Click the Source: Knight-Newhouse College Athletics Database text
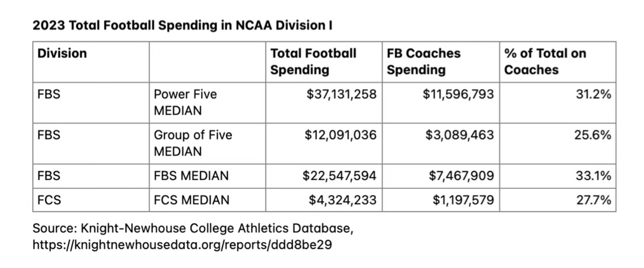The width and height of the screenshot is (644, 268). click(x=193, y=228)
